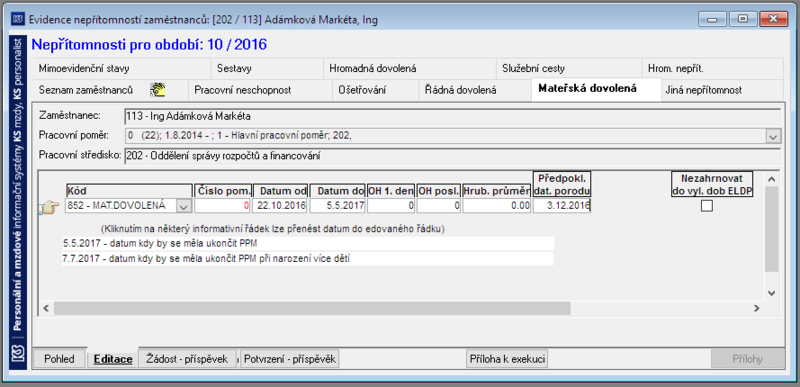Click the Číslo pom. input field
Viewport: 800px width, 387px height.
pyautogui.click(x=222, y=206)
